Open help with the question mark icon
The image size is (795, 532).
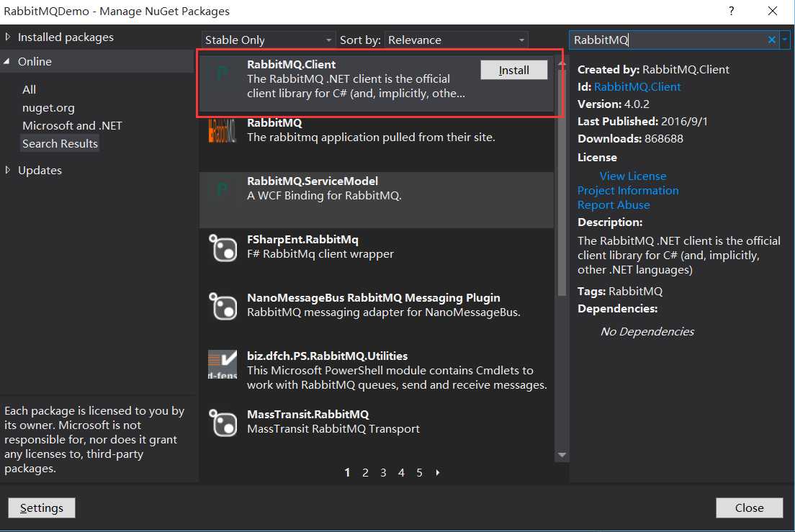(x=731, y=11)
